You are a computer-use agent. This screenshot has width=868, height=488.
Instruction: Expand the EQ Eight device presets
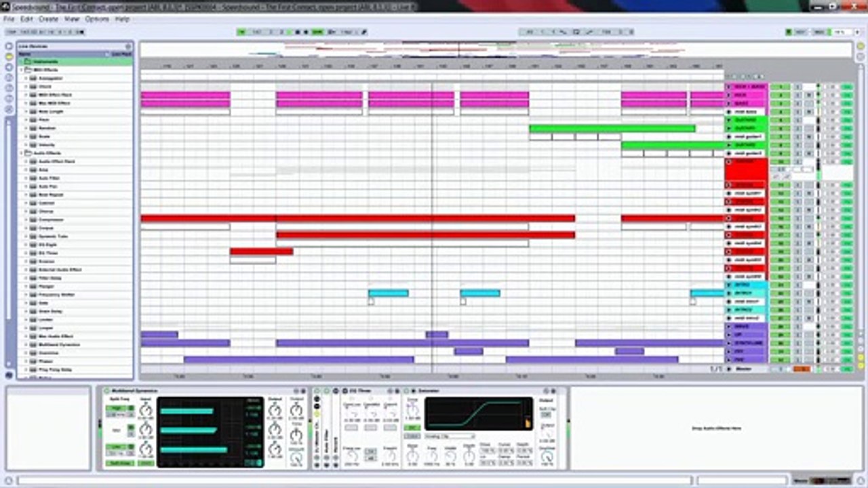26,244
